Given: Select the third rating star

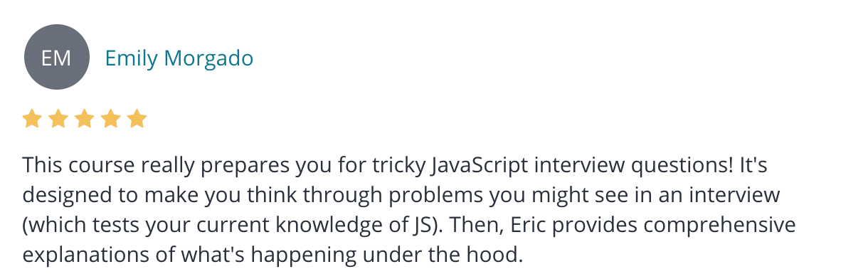Looking at the screenshot, I should point(84,119).
